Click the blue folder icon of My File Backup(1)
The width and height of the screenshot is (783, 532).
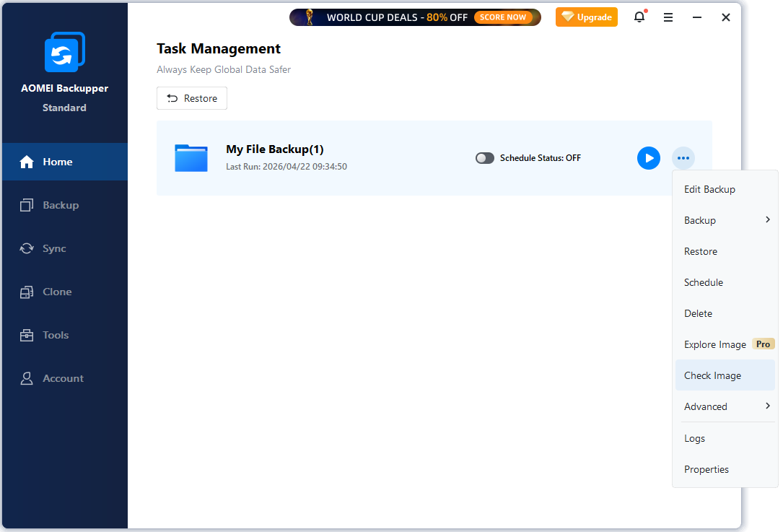(x=191, y=158)
